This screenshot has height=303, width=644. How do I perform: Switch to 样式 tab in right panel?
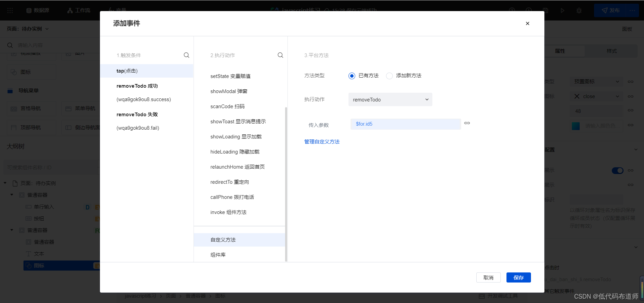(x=611, y=51)
